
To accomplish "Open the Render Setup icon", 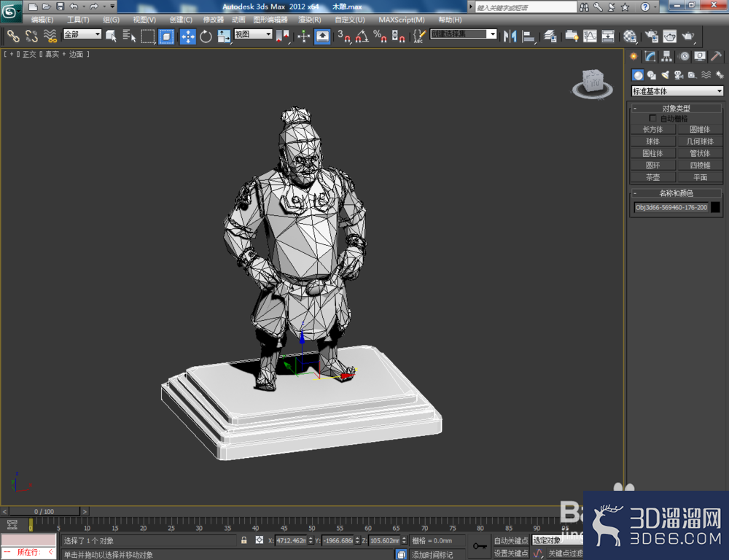I will point(651,36).
